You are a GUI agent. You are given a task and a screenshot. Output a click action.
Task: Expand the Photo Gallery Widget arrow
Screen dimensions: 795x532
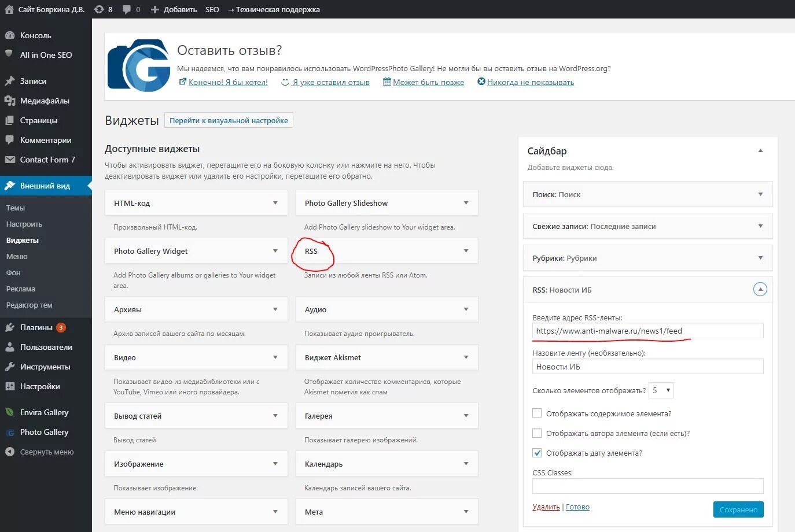click(275, 251)
